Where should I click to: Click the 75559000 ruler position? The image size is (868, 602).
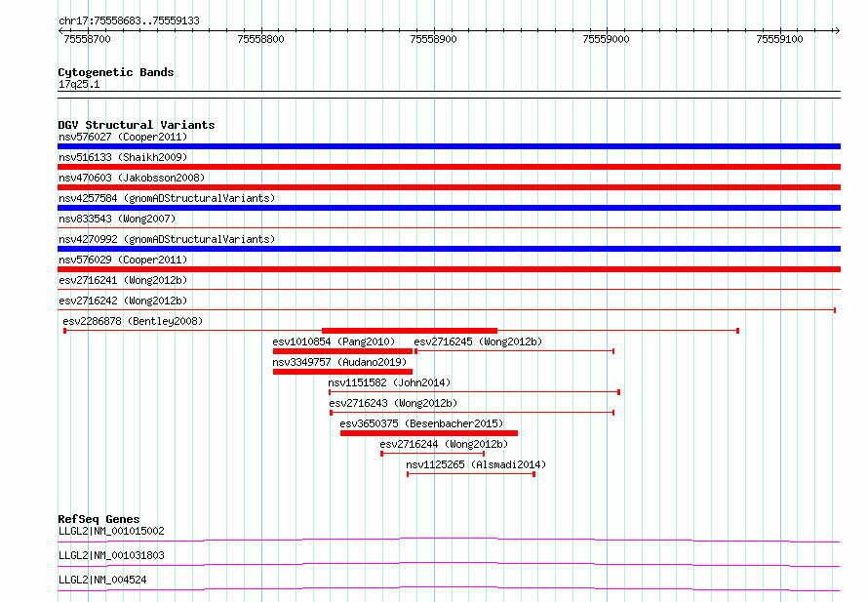[x=607, y=39]
